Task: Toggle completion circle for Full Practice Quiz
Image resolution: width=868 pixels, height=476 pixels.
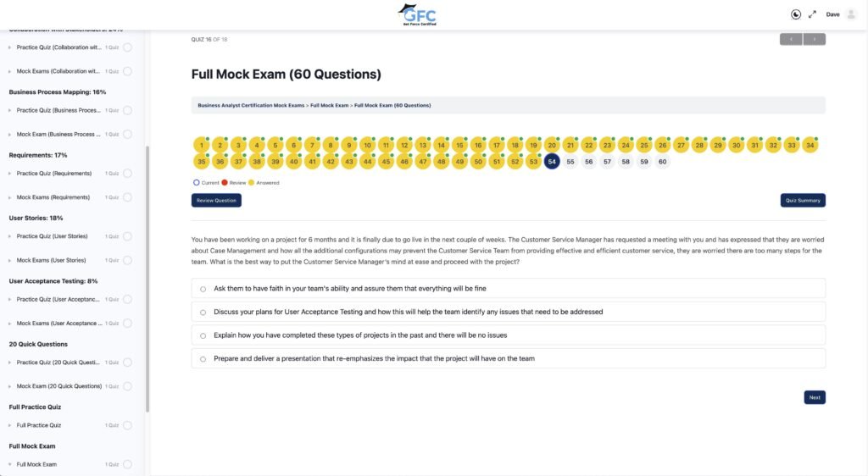Action: pos(127,425)
